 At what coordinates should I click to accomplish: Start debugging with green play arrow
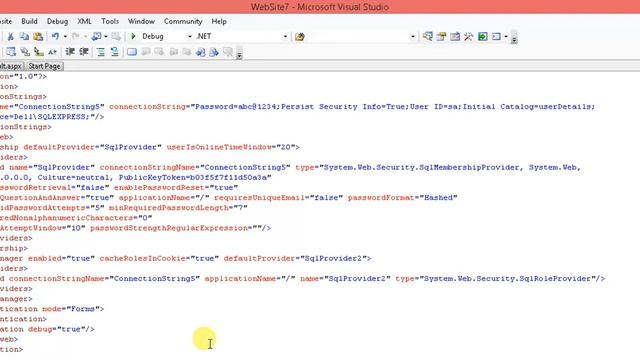[133, 36]
